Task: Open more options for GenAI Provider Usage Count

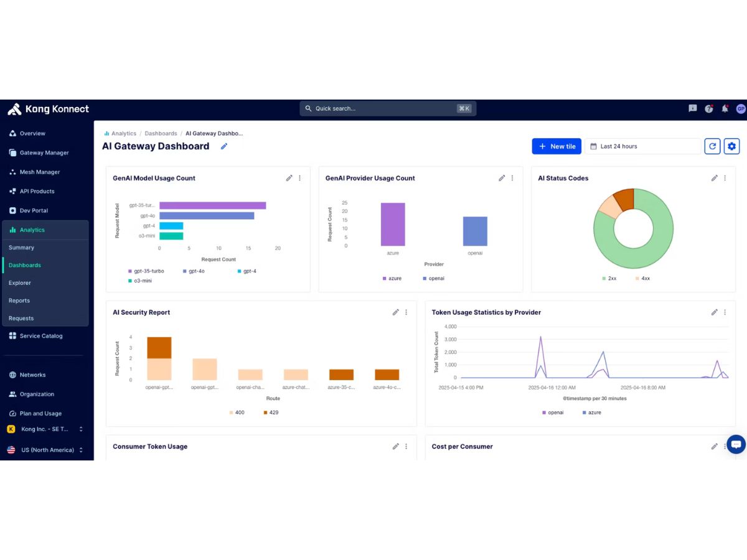Action: point(512,178)
